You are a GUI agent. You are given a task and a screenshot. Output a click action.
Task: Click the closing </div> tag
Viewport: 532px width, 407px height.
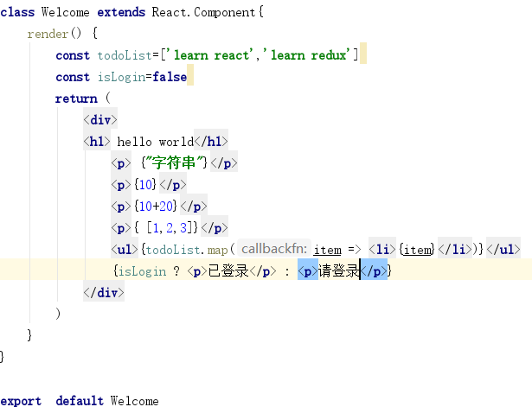tap(104, 293)
